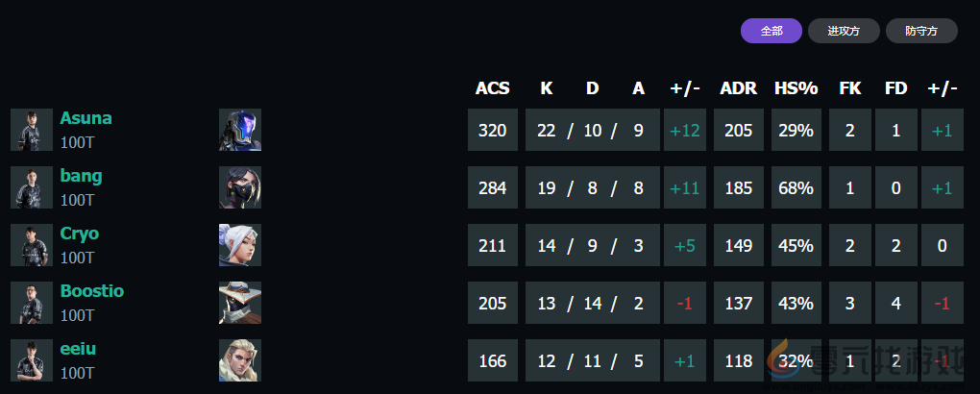Click Cryo's agent icon
The height and width of the screenshot is (394, 980).
[x=240, y=245]
